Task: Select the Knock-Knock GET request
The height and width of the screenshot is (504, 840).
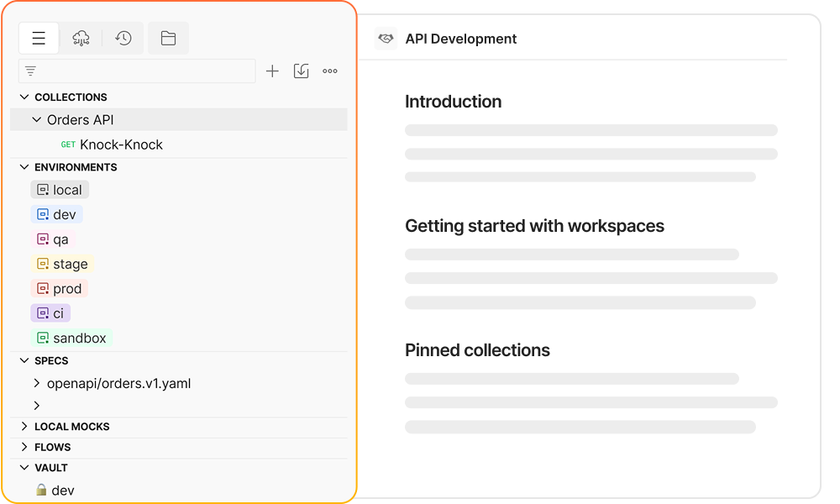Action: click(x=120, y=144)
